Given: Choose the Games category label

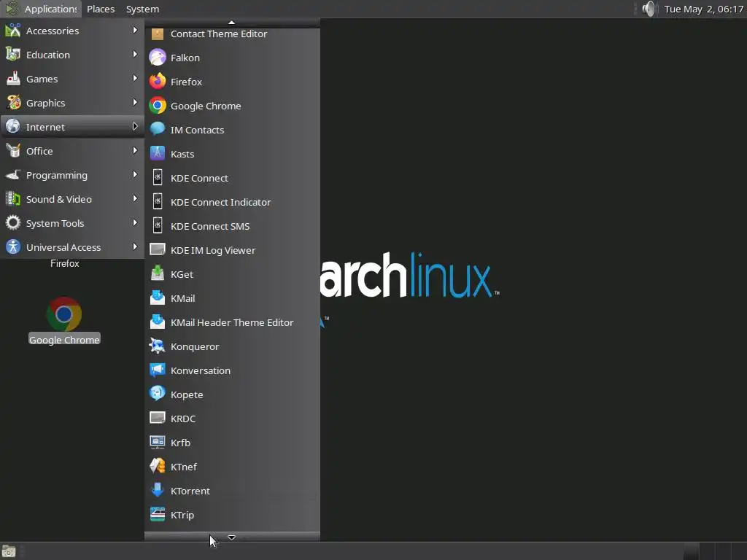Looking at the screenshot, I should click(42, 79).
